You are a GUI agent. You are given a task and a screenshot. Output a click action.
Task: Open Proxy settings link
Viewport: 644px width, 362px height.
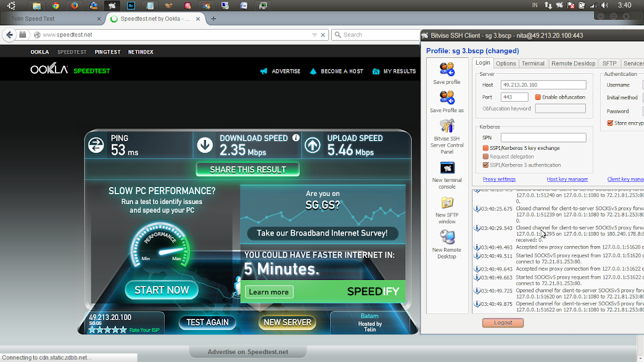point(499,179)
